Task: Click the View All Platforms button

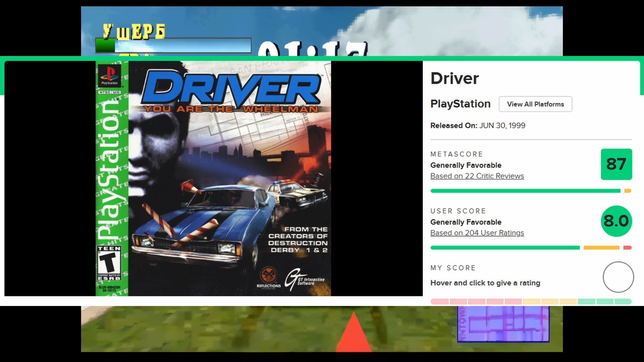Action: 535,104
